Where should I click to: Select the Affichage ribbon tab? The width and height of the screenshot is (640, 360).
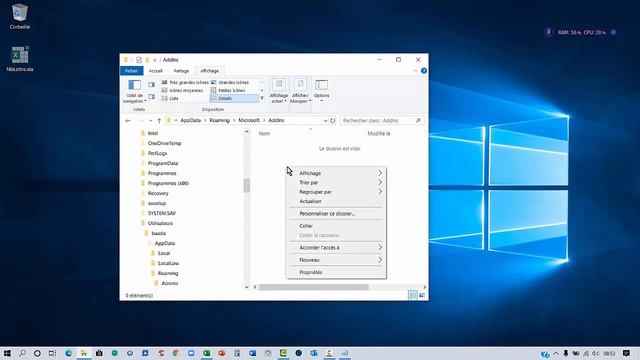coord(209,71)
